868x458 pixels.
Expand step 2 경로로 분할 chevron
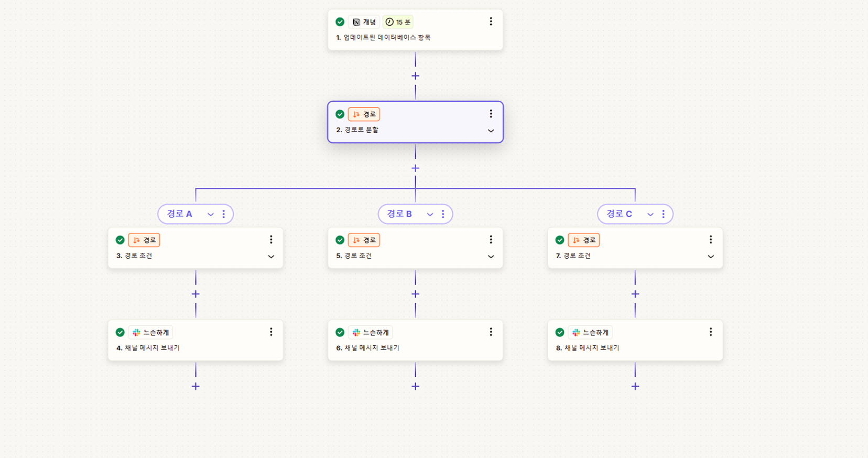[491, 131]
